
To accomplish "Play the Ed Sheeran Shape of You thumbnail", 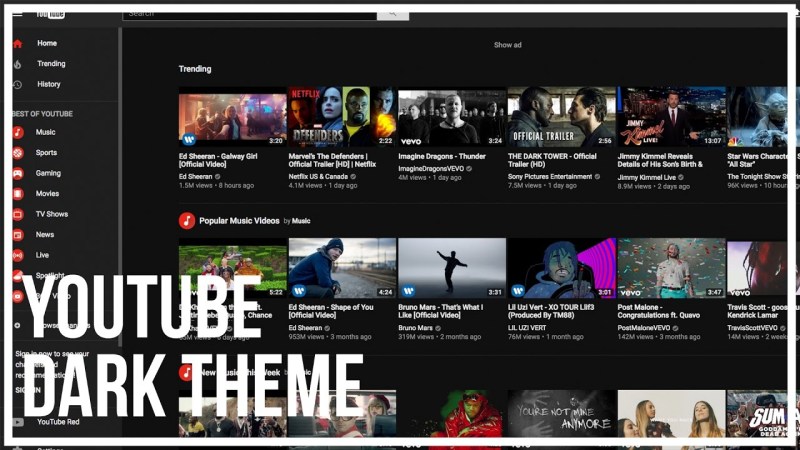I will [x=342, y=268].
